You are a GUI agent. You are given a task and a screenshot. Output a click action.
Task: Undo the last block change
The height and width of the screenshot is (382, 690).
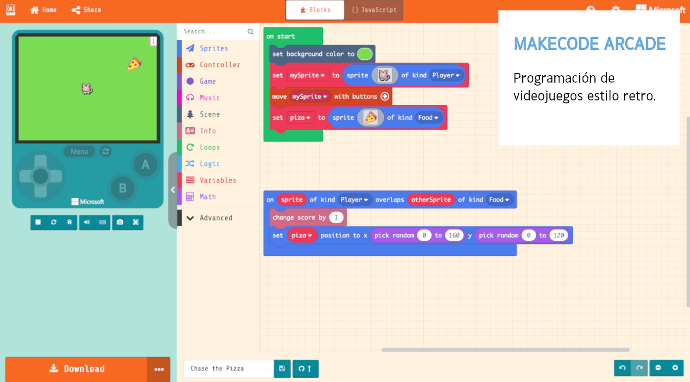622,368
